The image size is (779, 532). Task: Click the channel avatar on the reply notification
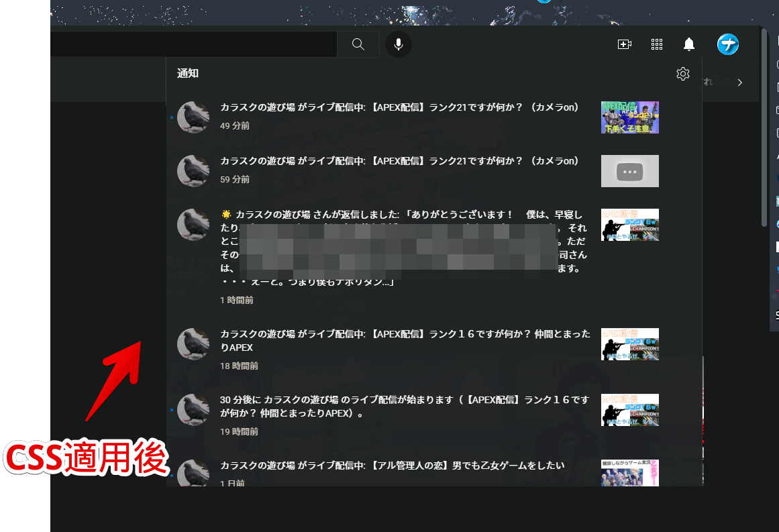coord(193,225)
